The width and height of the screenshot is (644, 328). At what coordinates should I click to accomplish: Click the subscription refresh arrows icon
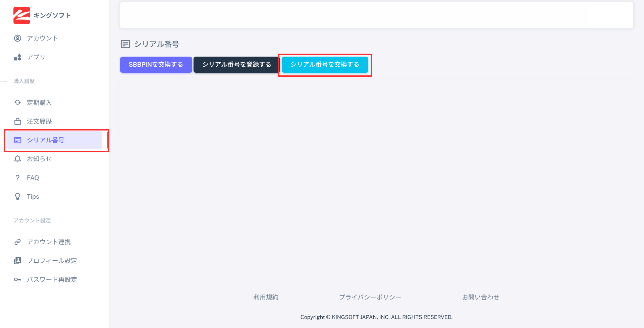coord(17,103)
